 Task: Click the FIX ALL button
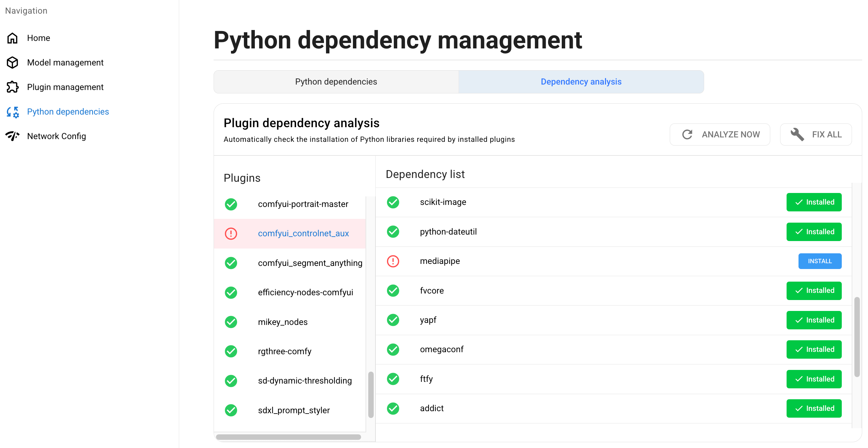point(816,134)
